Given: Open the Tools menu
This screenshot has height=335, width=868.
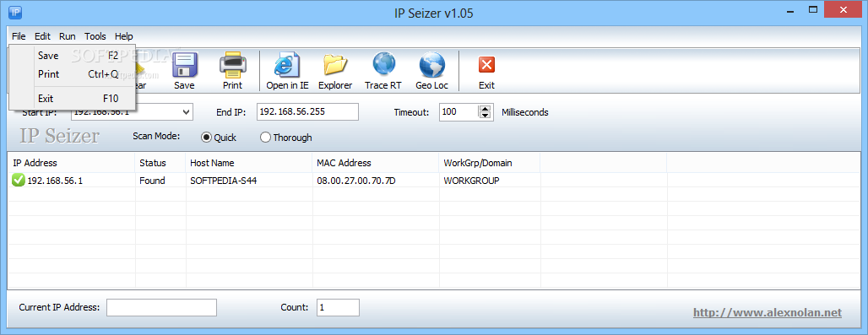Looking at the screenshot, I should 95,36.
